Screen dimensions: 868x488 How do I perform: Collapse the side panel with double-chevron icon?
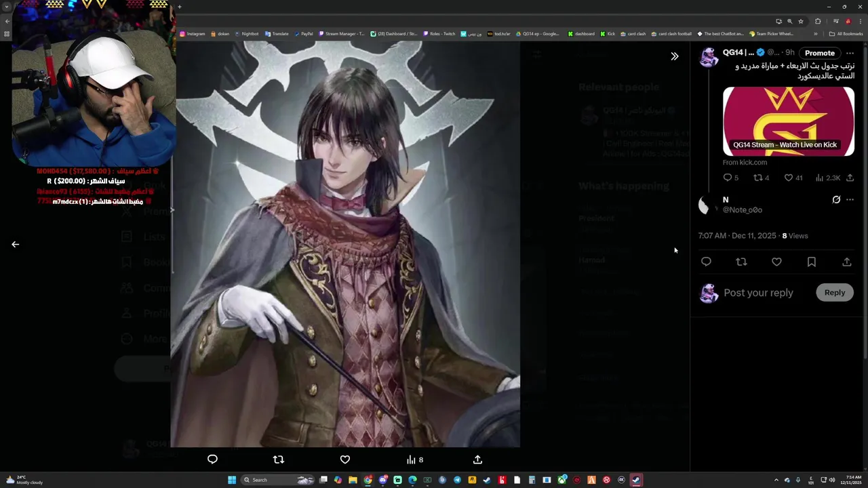tap(674, 56)
